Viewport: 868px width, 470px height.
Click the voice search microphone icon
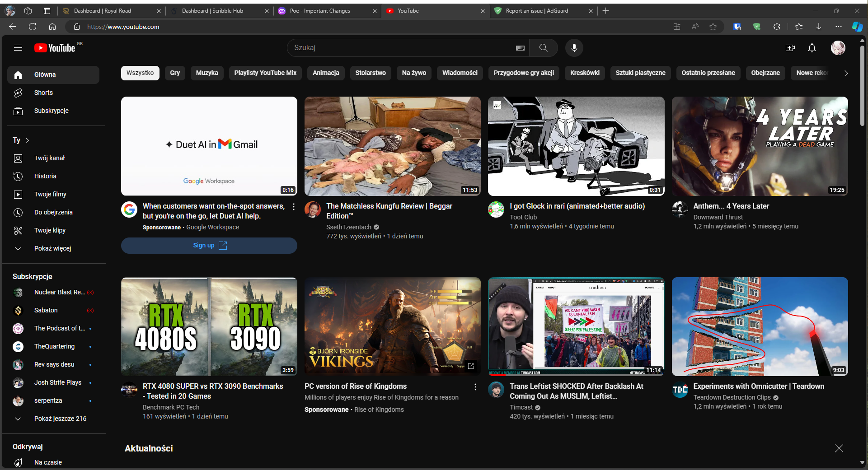pos(574,48)
